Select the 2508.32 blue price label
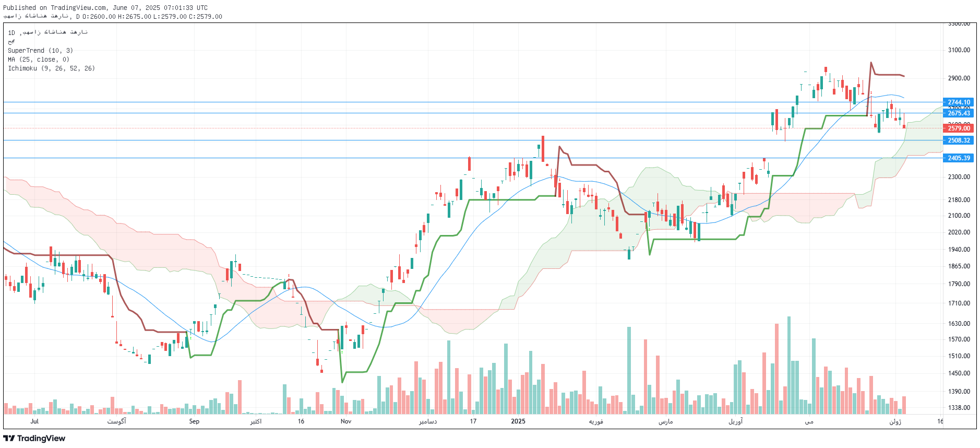 tap(958, 140)
